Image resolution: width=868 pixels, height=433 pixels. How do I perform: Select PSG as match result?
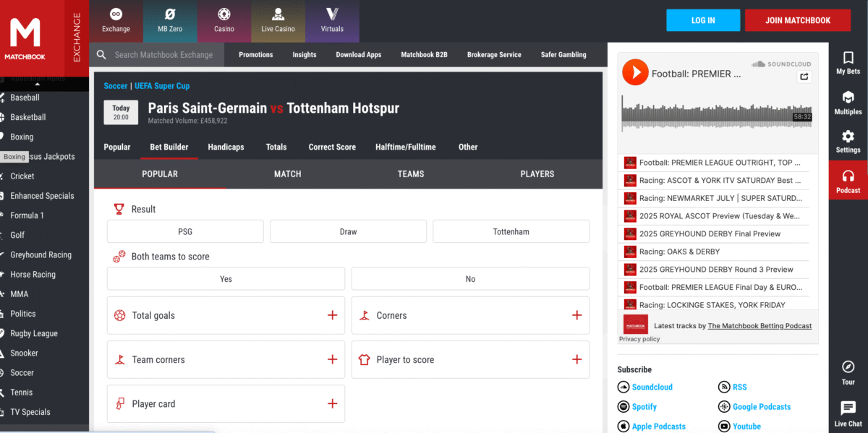tap(185, 232)
